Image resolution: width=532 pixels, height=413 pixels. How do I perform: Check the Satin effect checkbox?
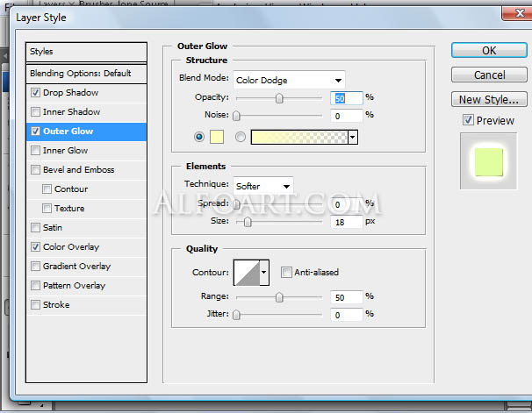35,228
